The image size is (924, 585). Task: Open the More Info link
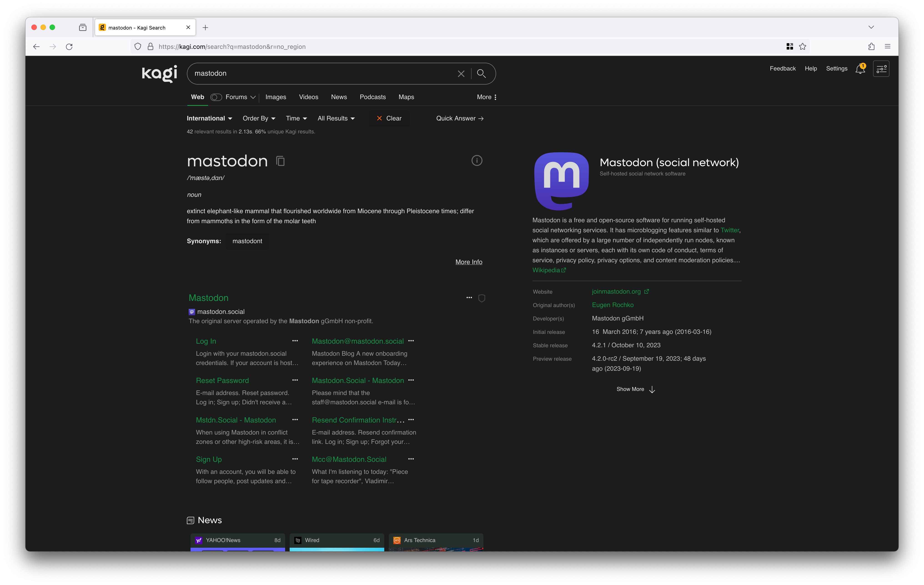pos(469,262)
